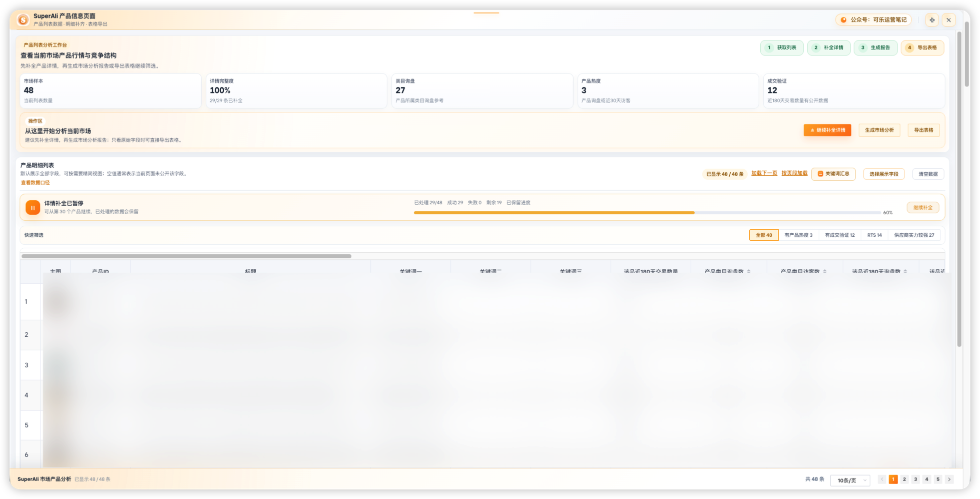This screenshot has height=499, width=980.
Task: Open the 10条/页 page size dropdown
Action: [x=850, y=480]
